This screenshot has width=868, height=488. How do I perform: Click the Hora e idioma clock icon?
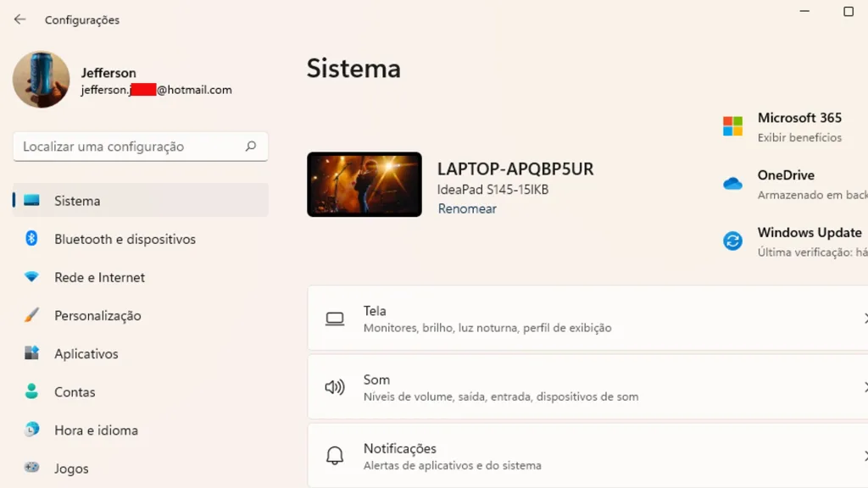pos(31,430)
